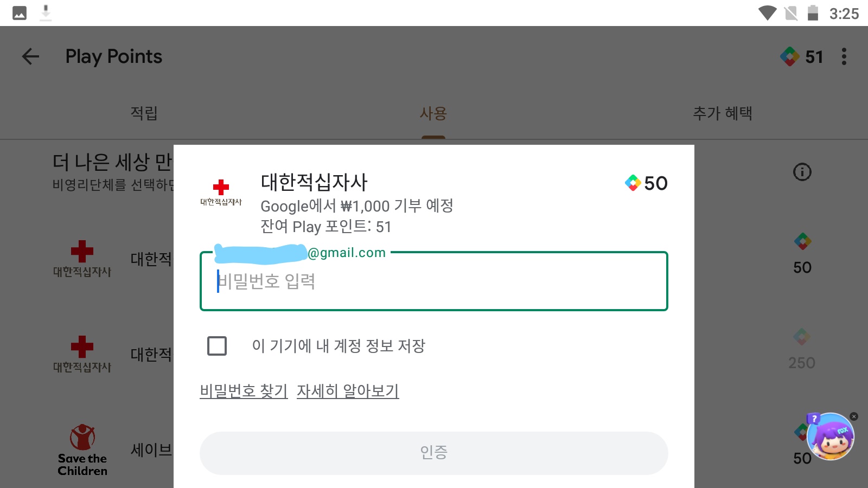This screenshot has height=488, width=868.
Task: Open the image notification in status bar
Action: pyautogui.click(x=20, y=13)
